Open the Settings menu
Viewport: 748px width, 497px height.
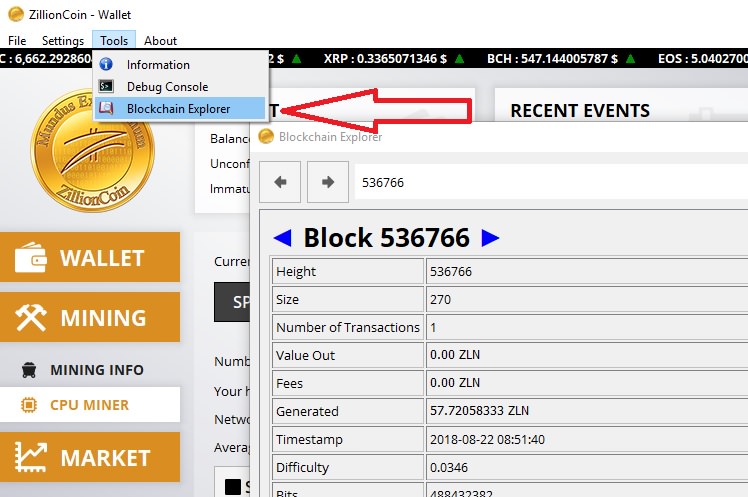[x=63, y=41]
